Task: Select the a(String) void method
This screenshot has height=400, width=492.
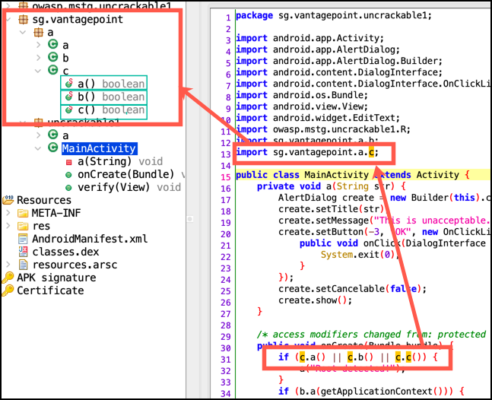Action: pos(114,161)
